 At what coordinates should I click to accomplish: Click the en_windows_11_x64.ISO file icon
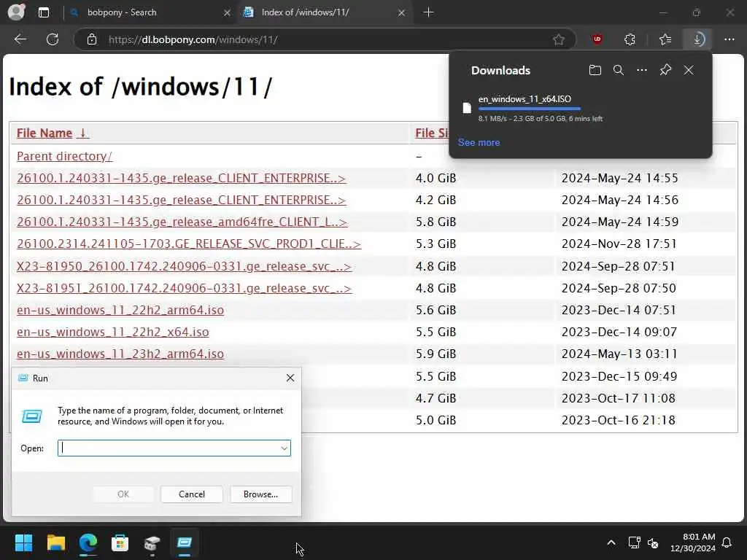point(467,108)
